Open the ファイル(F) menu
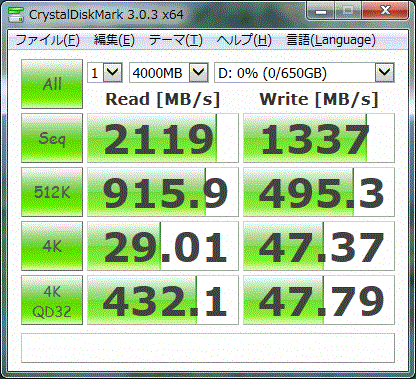The image size is (416, 379). pyautogui.click(x=47, y=40)
